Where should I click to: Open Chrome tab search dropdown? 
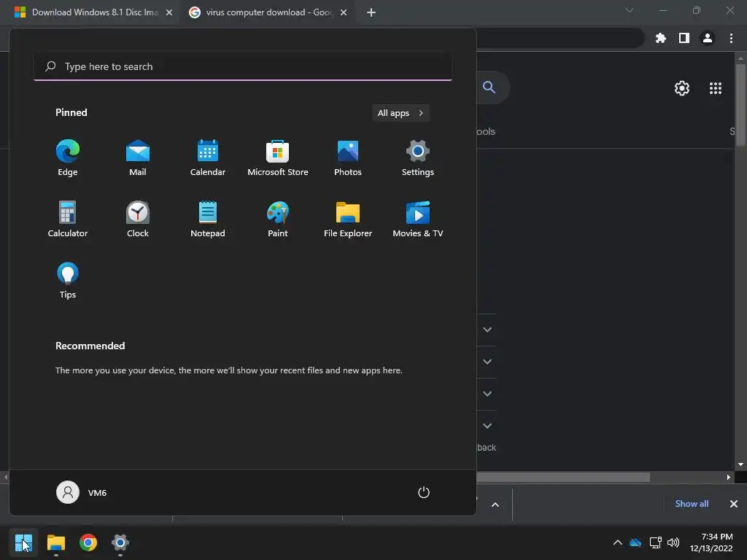coord(630,10)
